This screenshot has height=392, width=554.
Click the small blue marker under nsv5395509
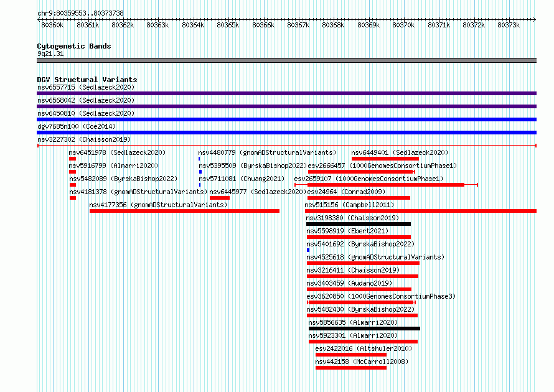click(x=200, y=172)
